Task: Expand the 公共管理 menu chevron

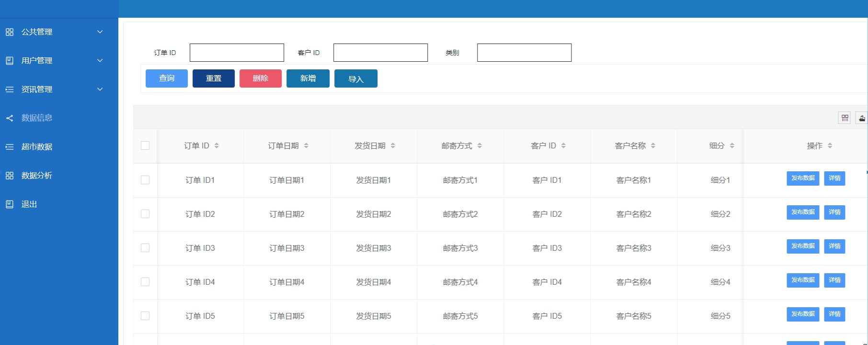Action: 100,32
